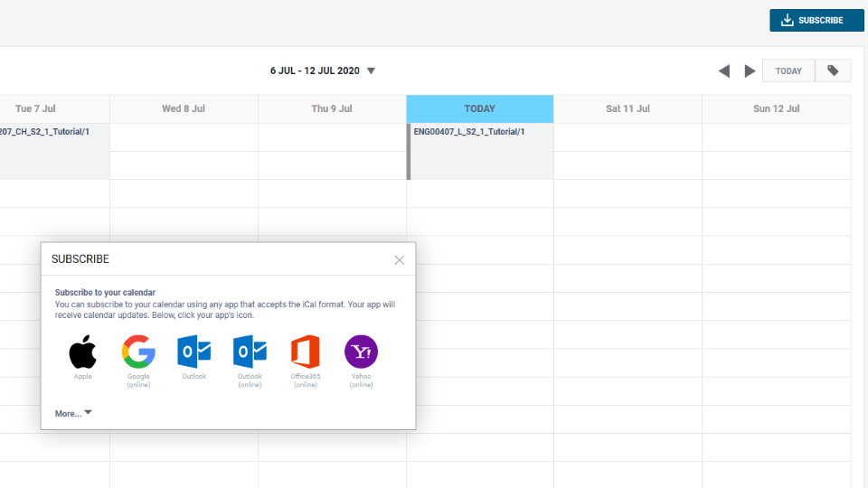Close the Subscribe dialog
This screenshot has width=868, height=488.
pos(399,260)
